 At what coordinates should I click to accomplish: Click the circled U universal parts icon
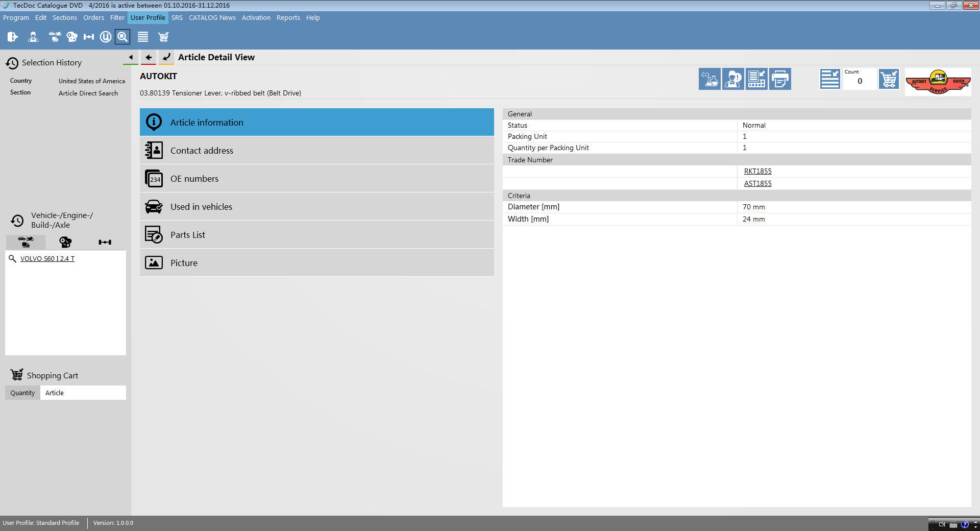(106, 37)
